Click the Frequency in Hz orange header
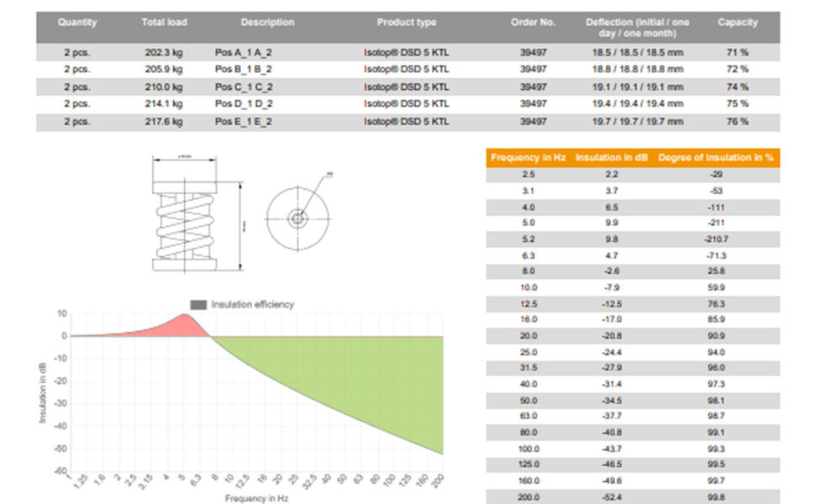The width and height of the screenshot is (815, 504). pyautogui.click(x=528, y=158)
